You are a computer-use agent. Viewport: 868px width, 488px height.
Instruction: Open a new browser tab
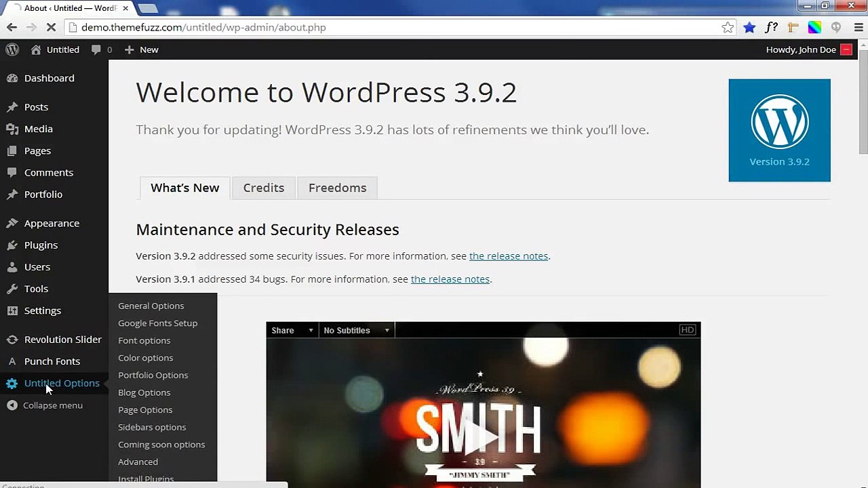coord(148,8)
